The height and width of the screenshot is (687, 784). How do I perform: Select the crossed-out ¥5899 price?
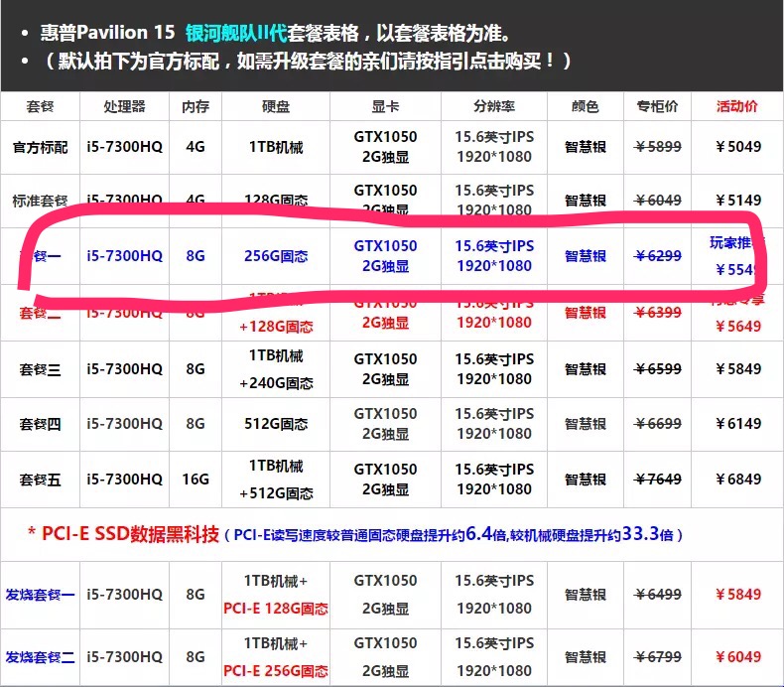pos(658,147)
